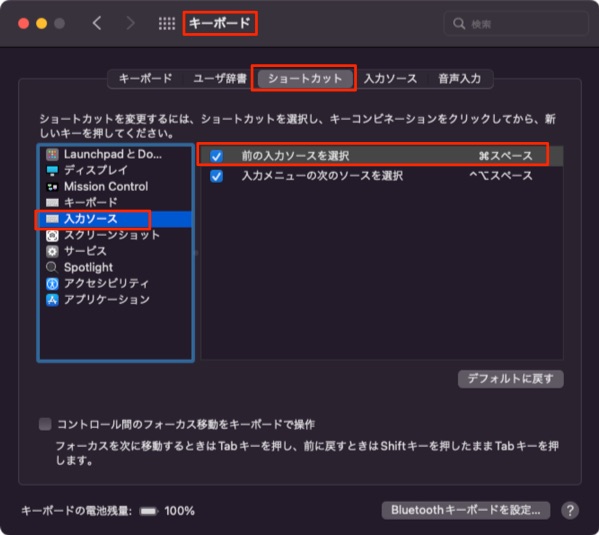Viewport: 599px width, 535px height.
Task: Open help with question mark button
Action: 570,510
